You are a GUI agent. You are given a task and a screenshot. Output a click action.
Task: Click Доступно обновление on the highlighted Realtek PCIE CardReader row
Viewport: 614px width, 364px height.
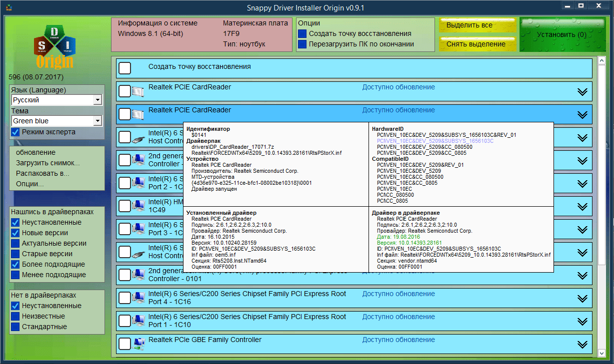click(398, 110)
